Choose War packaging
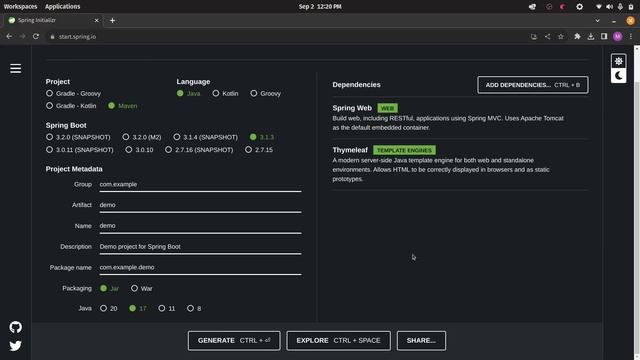Screen dimensions: 640x360 142,289
